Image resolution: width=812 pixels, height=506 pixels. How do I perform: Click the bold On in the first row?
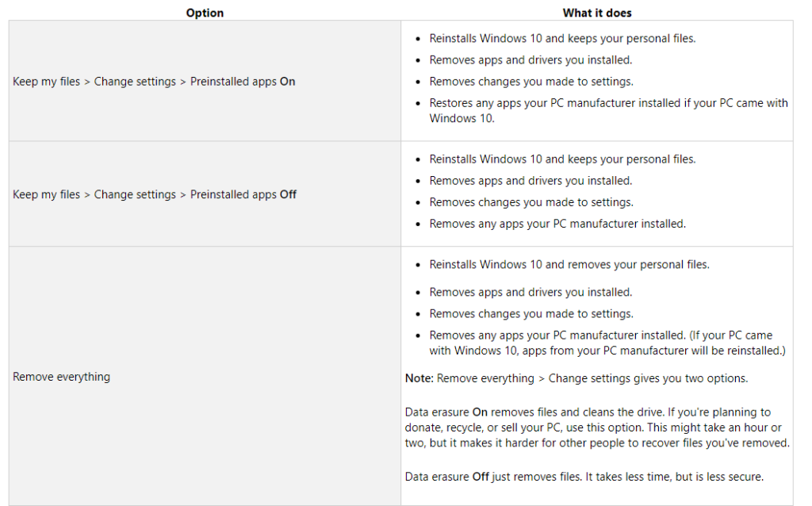tap(287, 82)
